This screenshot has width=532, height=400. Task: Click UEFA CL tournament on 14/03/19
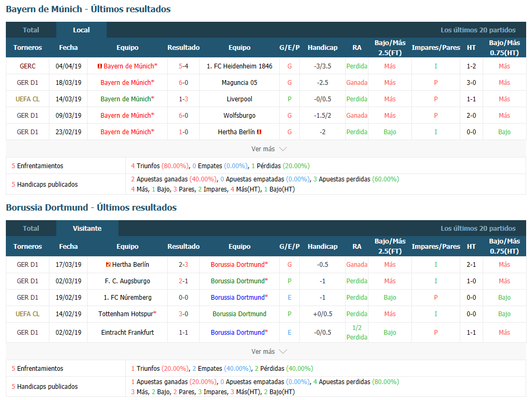(x=28, y=99)
